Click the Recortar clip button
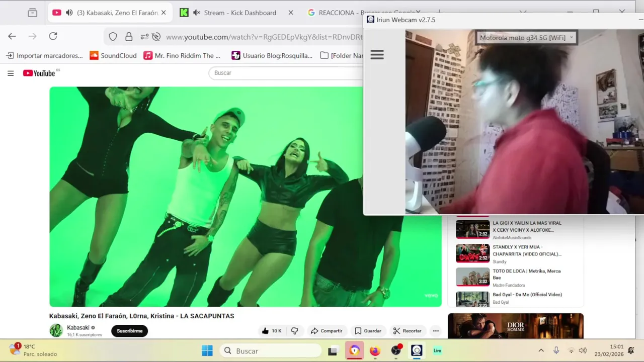The width and height of the screenshot is (644, 362). coord(408,331)
